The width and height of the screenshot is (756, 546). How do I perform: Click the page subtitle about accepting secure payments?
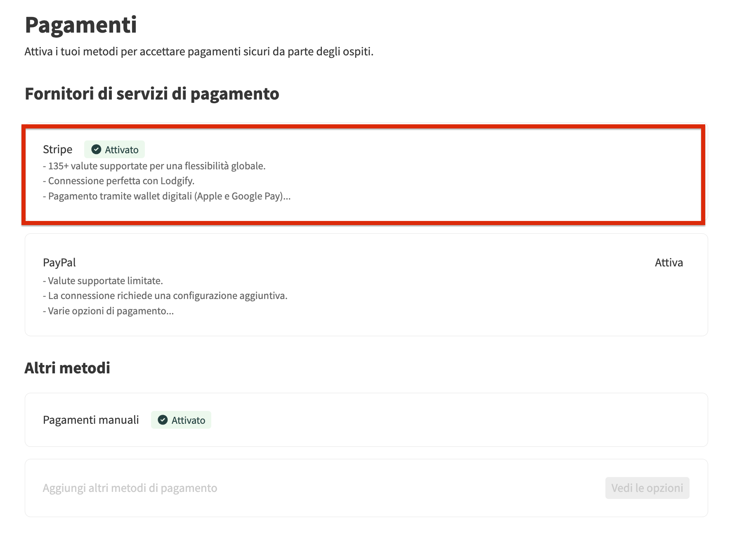click(199, 52)
